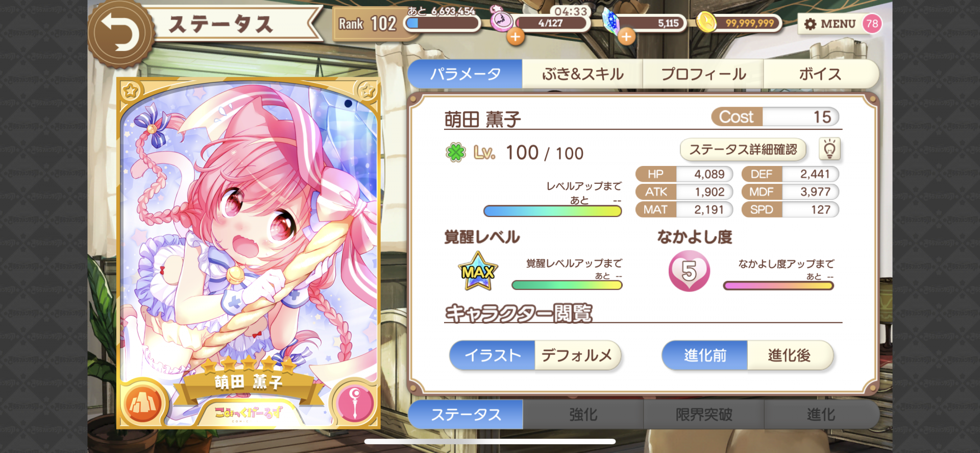Tap the pink staff weapon icon

pyautogui.click(x=354, y=403)
